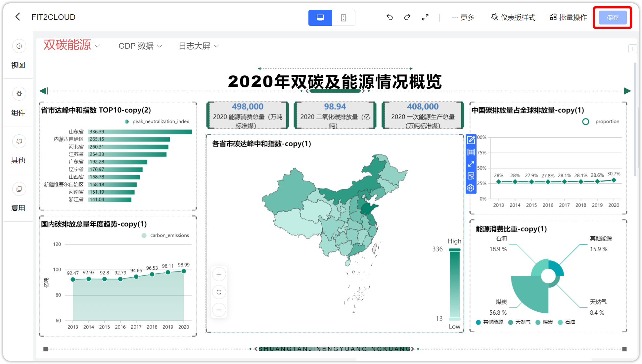Image resolution: width=642 pixels, height=364 pixels.
Task: Select the 国内碳排放总量年度趋势-copy(1) chart title
Action: (x=94, y=224)
